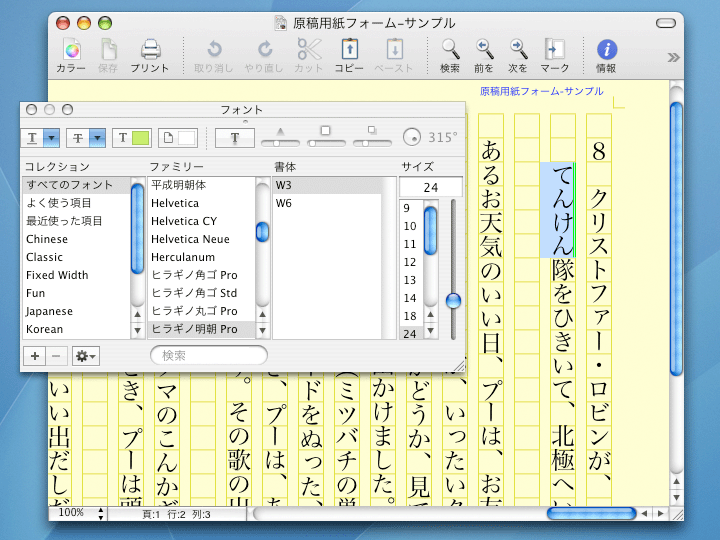This screenshot has height=540, width=720.
Task: Choose ヒラギノ角ゴ Std font family
Action: 201,293
